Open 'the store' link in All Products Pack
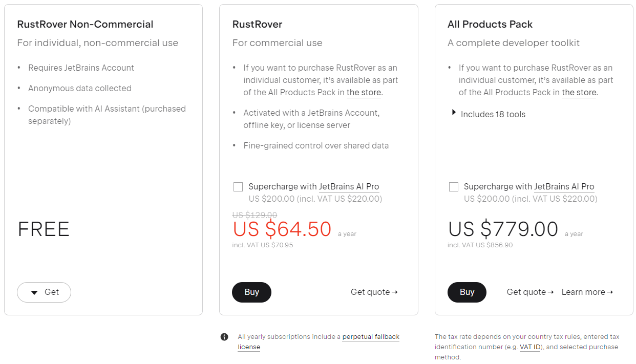Screen dimensions: 636x364 point(579,93)
